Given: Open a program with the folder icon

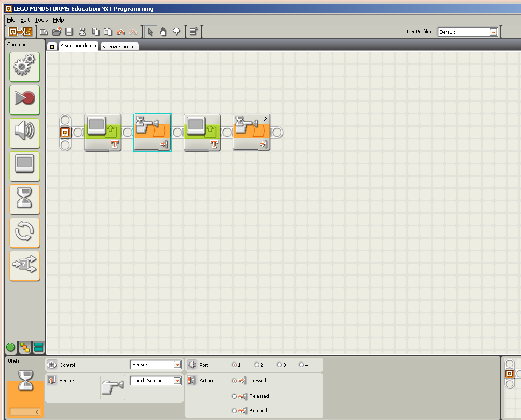Looking at the screenshot, I should click(57, 32).
